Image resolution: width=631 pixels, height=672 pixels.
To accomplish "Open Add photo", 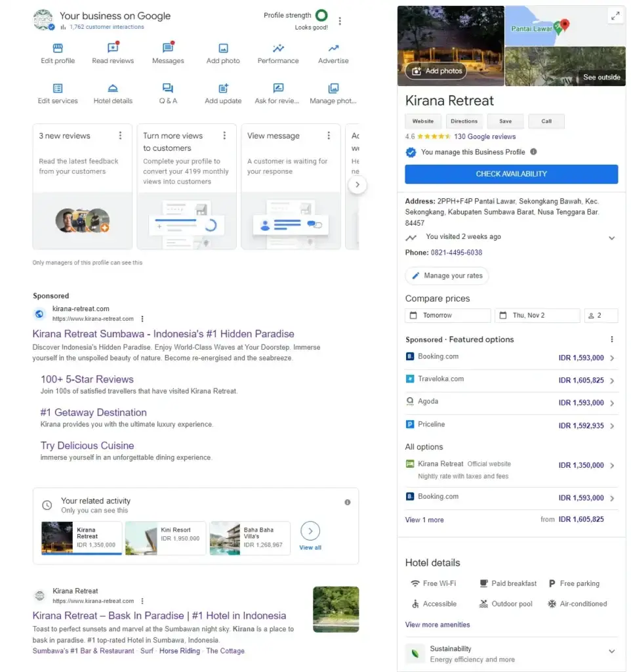I will click(222, 49).
